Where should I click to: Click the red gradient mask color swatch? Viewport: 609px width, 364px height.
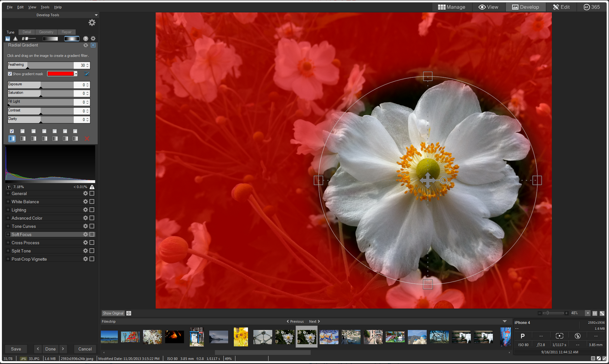[60, 74]
